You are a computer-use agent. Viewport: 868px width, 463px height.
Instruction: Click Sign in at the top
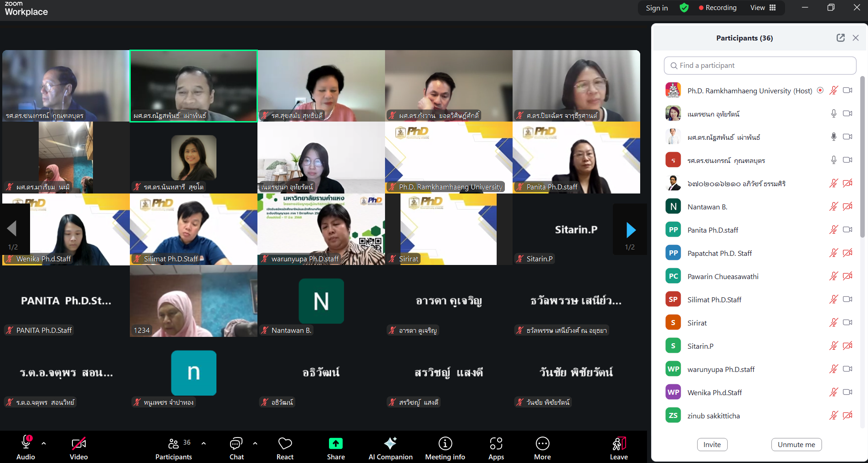click(x=657, y=8)
